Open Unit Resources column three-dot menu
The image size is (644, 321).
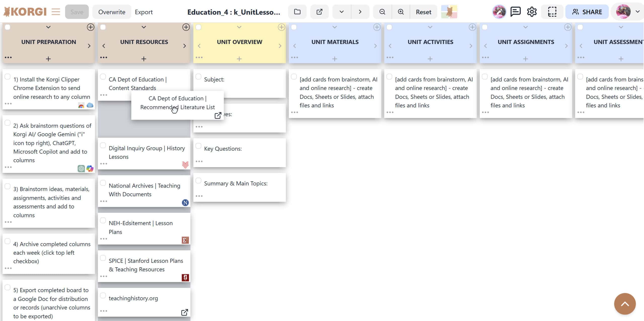pyautogui.click(x=104, y=58)
